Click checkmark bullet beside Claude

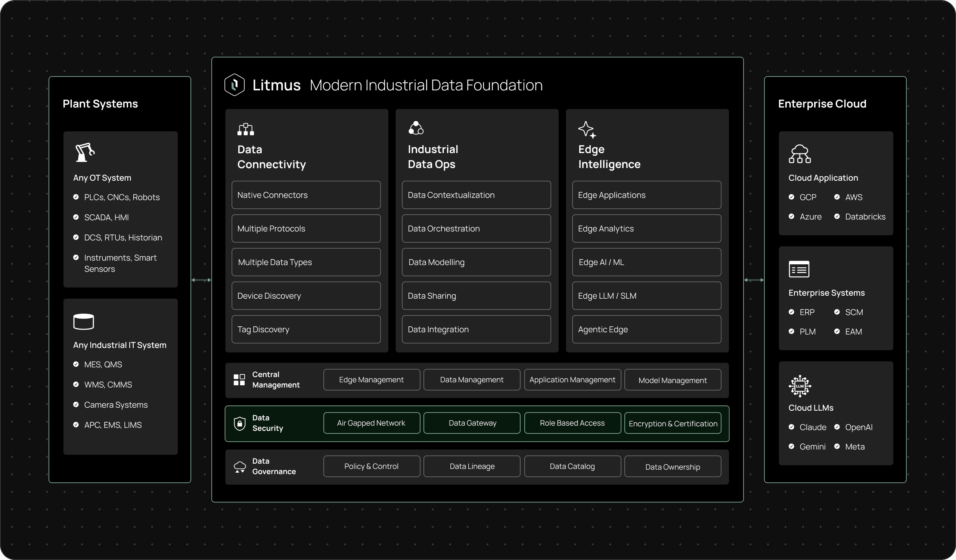pyautogui.click(x=791, y=427)
